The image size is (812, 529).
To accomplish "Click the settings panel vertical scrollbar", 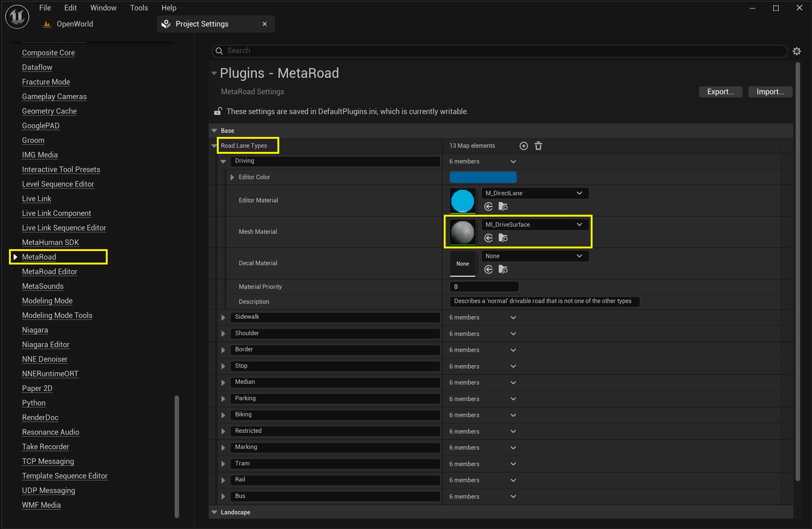I will click(x=798, y=272).
